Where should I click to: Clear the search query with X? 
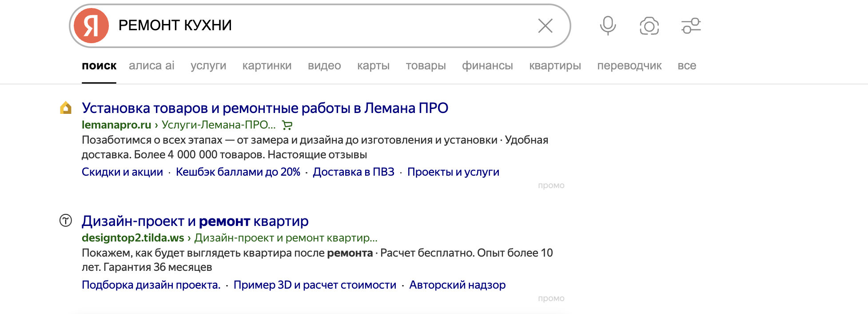(x=545, y=26)
